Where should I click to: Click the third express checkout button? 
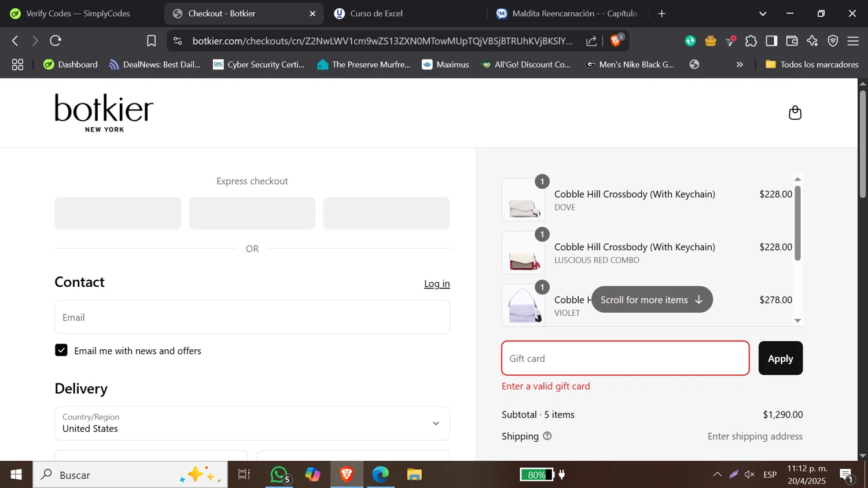click(387, 213)
